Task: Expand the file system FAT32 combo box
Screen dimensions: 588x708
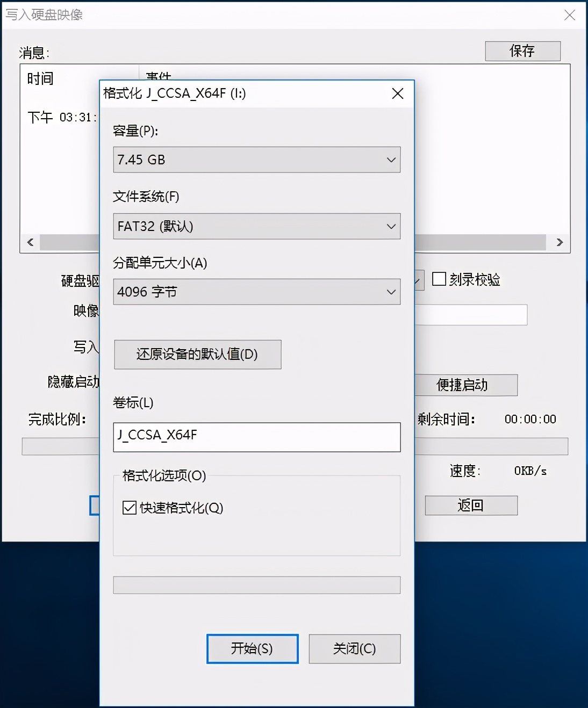Action: coord(256,226)
